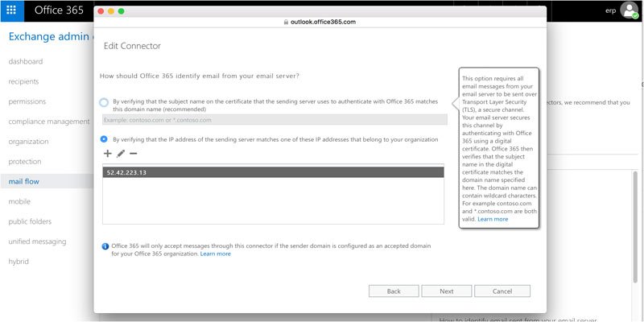Click the Next button
This screenshot has height=322, width=644.
tap(447, 291)
